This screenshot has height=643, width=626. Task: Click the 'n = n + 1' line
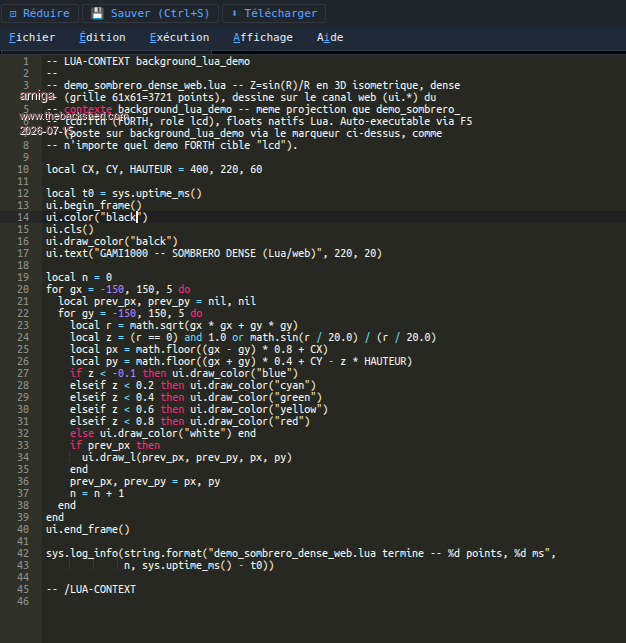(x=97, y=494)
